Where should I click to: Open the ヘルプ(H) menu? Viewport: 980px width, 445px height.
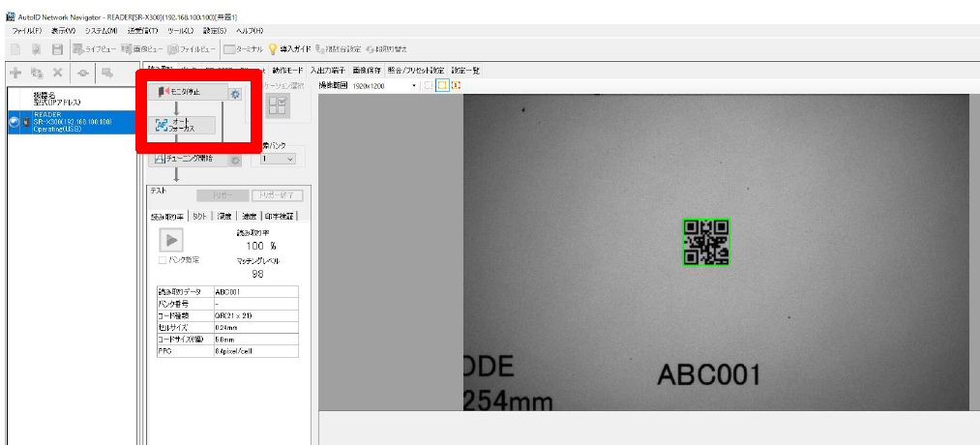pos(250,31)
